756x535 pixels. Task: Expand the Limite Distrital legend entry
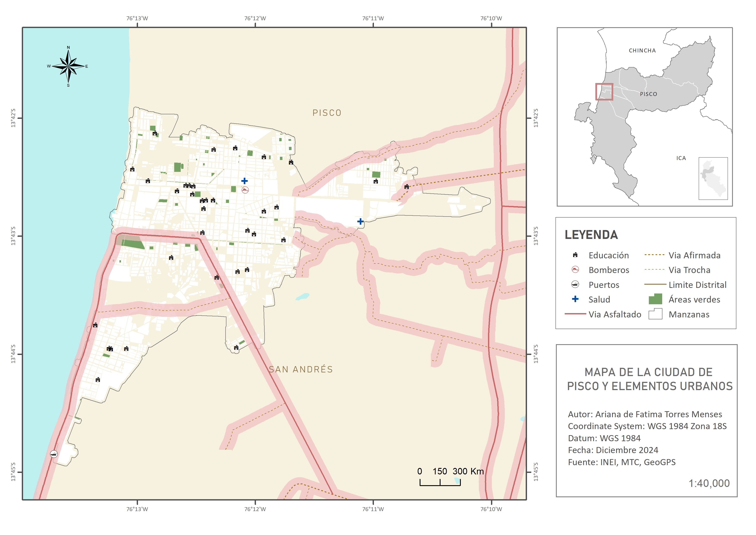coord(656,285)
